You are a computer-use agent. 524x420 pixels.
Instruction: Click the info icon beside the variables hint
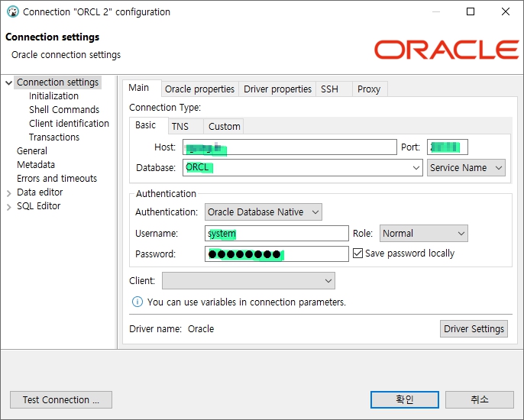click(x=137, y=302)
